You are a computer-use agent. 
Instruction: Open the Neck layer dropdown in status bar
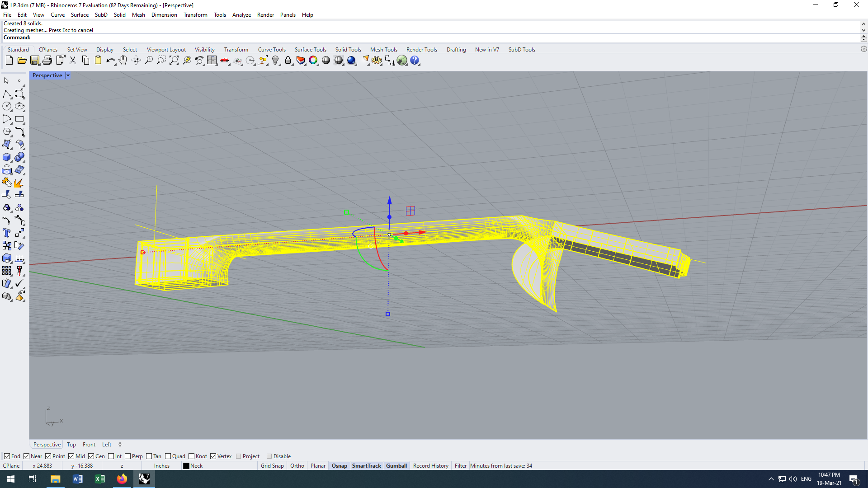pyautogui.click(x=196, y=466)
